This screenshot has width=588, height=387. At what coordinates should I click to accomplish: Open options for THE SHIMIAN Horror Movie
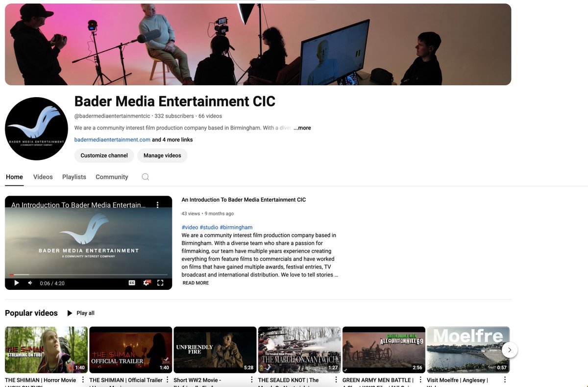pyautogui.click(x=83, y=380)
